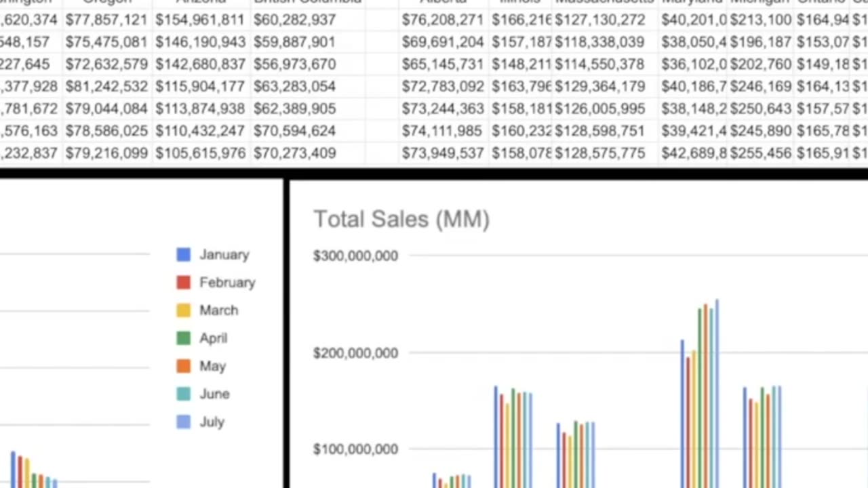Select cell with value $146,190,943
The height and width of the screenshot is (488, 868).
coord(200,42)
